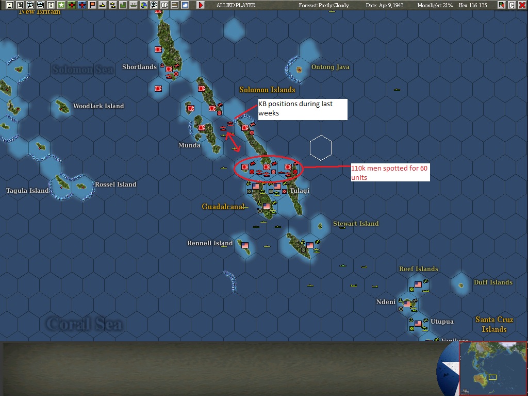The width and height of the screenshot is (528, 420).
Task: Click the red plane on green icon
Action: [72, 5]
